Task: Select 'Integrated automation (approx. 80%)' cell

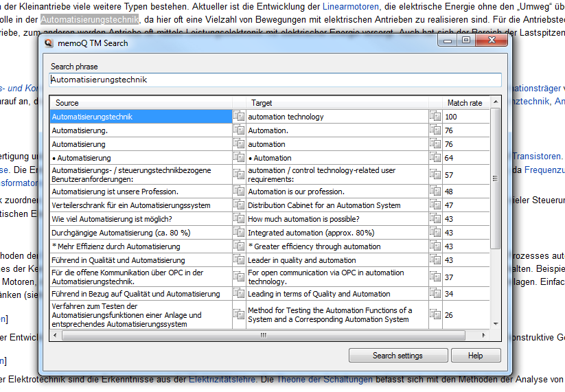Action: [x=337, y=233]
